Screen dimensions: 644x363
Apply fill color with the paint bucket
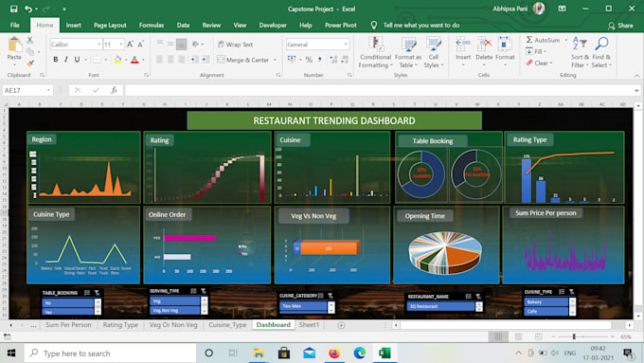pos(117,60)
